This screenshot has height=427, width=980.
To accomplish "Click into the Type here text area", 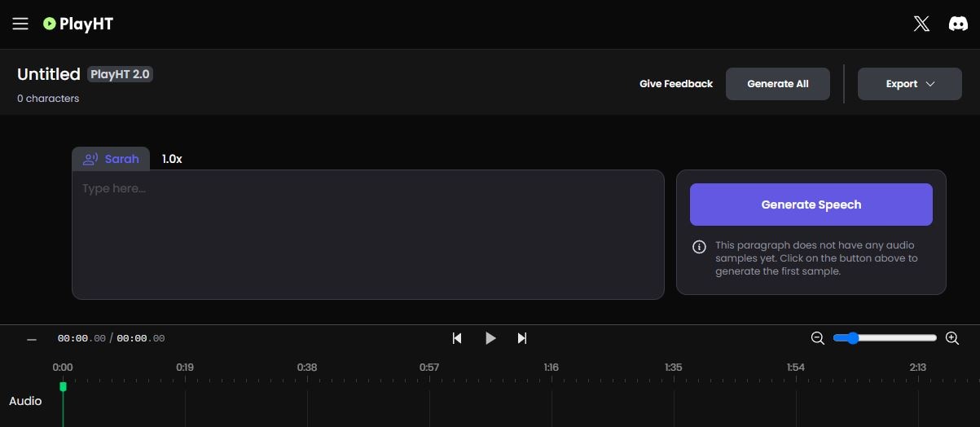I will (x=368, y=235).
